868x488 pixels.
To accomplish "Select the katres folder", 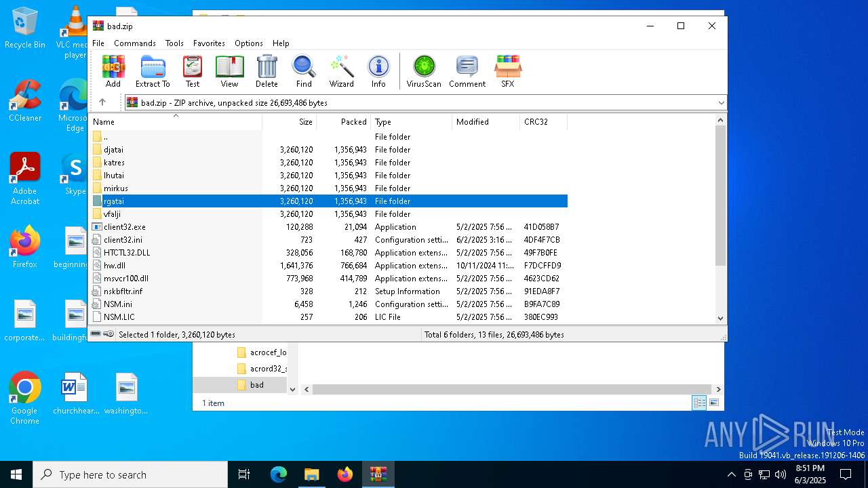I will point(328,163).
